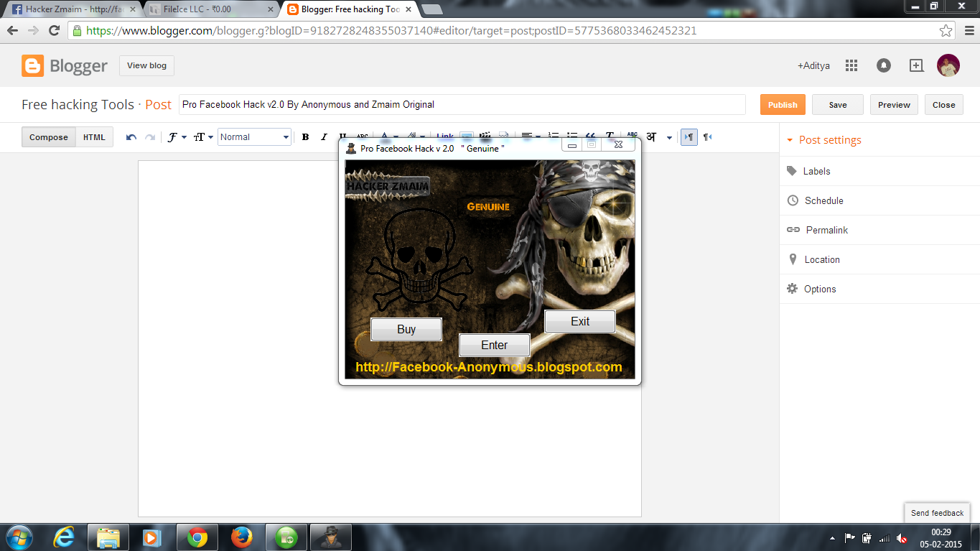Image resolution: width=980 pixels, height=551 pixels.
Task: Reload the current page
Action: point(54,31)
